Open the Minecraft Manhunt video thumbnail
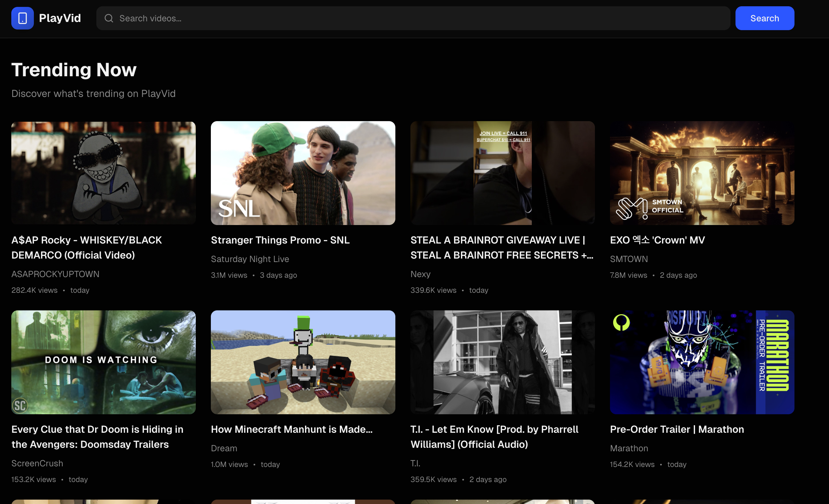Screen dimensions: 829x504 (x=303, y=362)
